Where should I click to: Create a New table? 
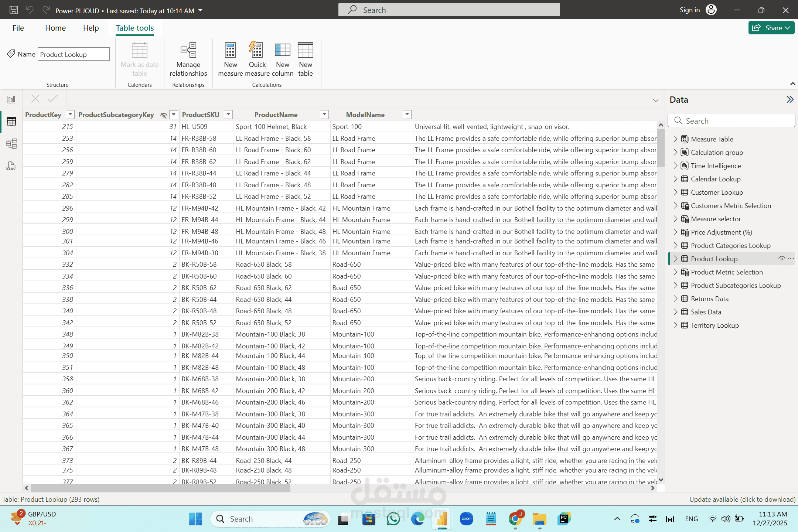[306, 59]
